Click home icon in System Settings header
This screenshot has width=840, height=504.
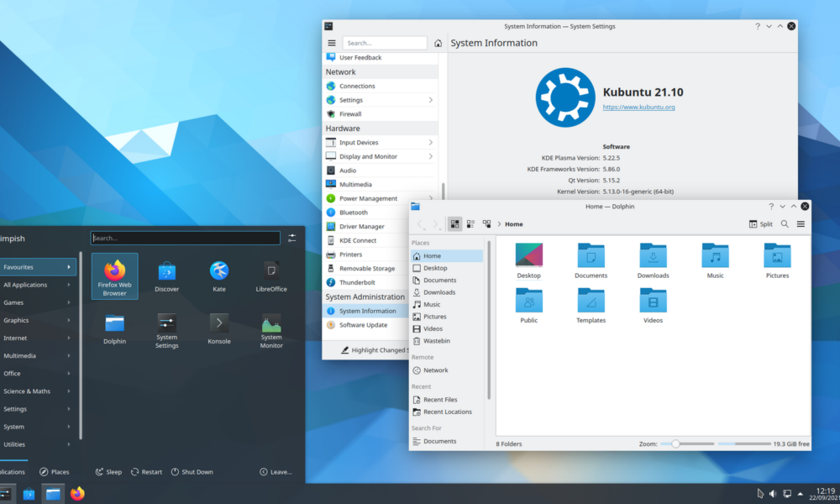[438, 43]
